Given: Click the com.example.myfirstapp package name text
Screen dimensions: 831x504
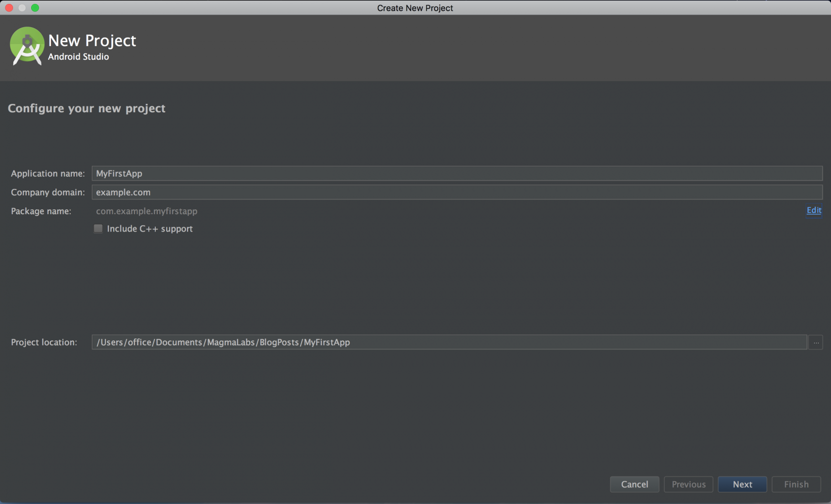Looking at the screenshot, I should (146, 211).
